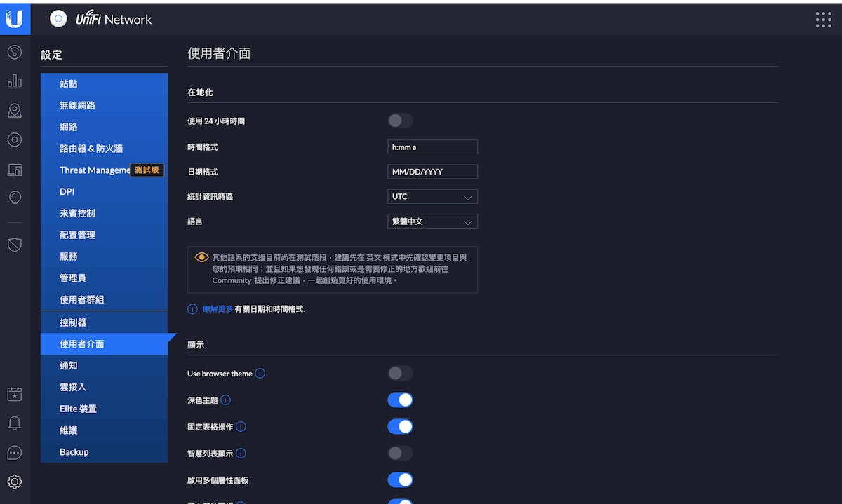Click the 在地化 section heading
842x504 pixels.
coord(200,93)
